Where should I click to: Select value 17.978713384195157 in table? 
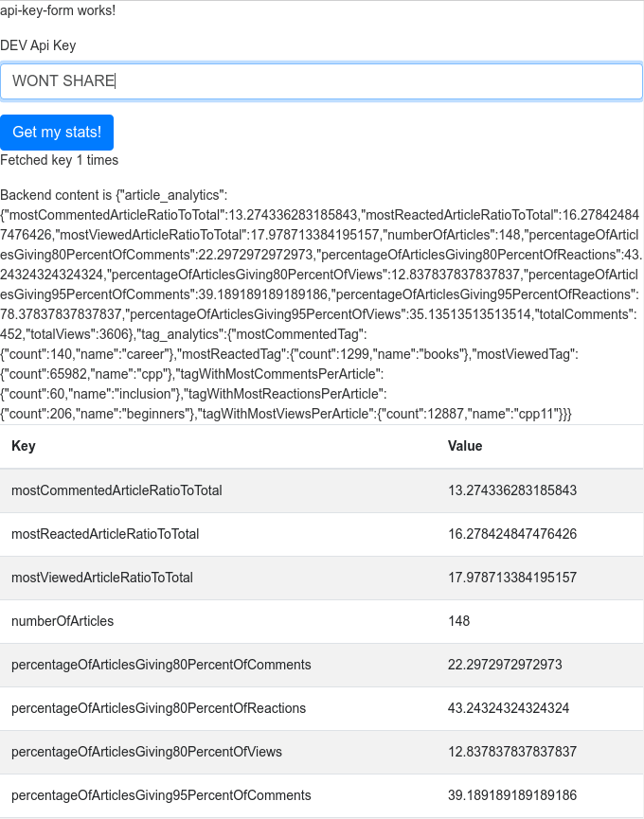click(x=511, y=578)
